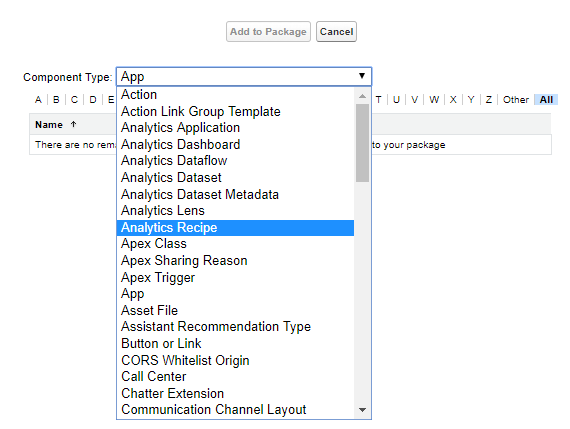This screenshot has height=429, width=570.
Task: Filter names by letter X
Action: click(453, 100)
